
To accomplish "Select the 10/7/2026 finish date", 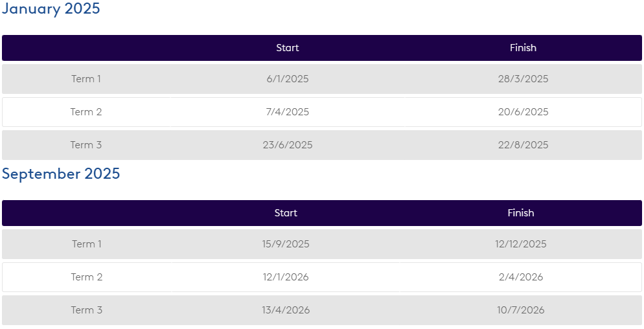I will pos(521,310).
